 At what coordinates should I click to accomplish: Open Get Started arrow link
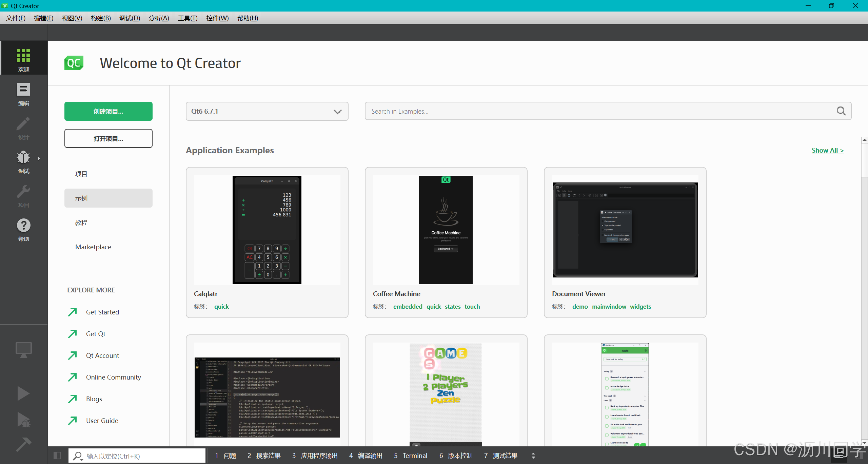[93, 312]
